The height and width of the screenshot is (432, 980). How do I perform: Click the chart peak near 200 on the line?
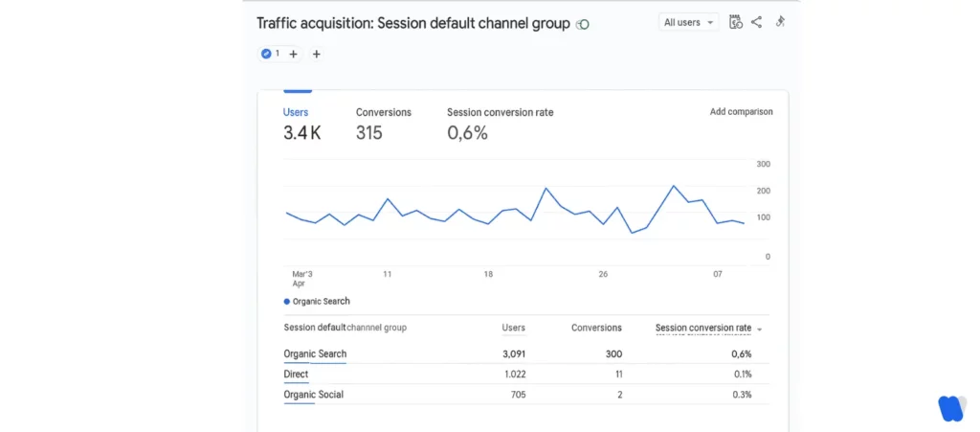tap(674, 186)
